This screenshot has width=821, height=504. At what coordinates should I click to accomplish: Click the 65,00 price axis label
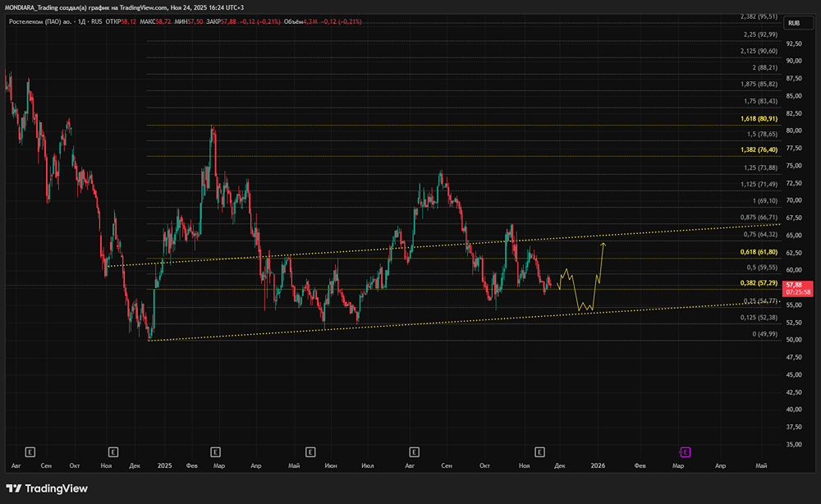coord(794,236)
